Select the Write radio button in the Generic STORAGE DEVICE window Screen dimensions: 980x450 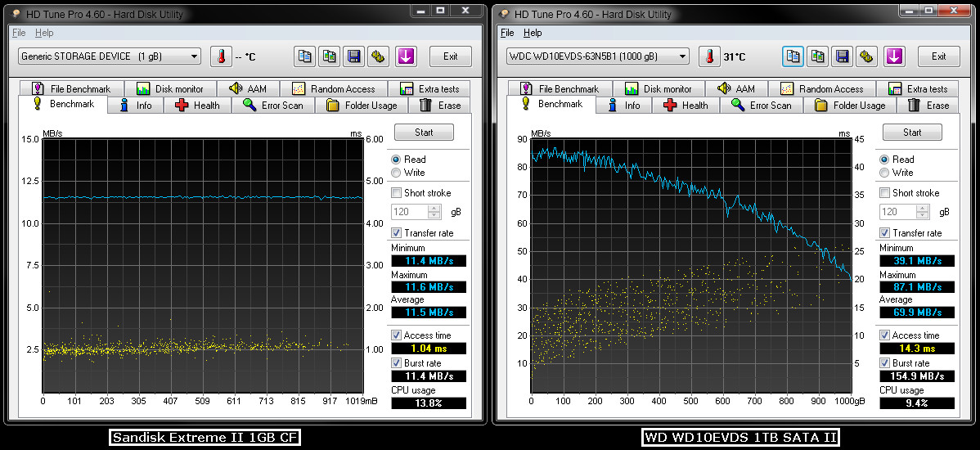(x=397, y=173)
